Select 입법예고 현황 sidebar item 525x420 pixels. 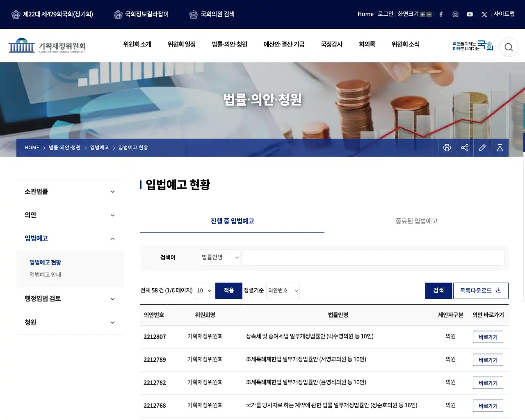pos(45,262)
